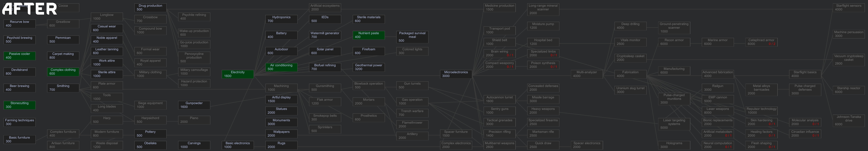This screenshot has width=868, height=151.
Task: Choose the Ground-penetrating scanner node
Action: pos(674,28)
